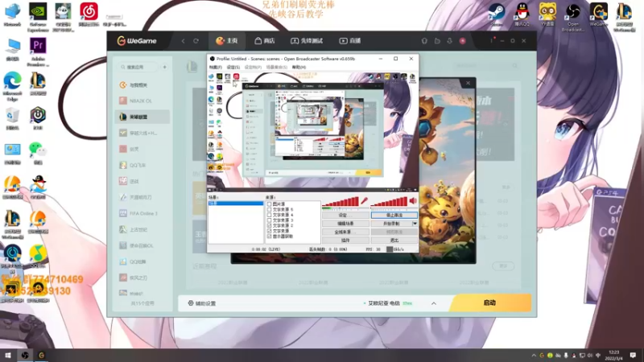Click 编辑场景 button in OBS

[x=345, y=224]
